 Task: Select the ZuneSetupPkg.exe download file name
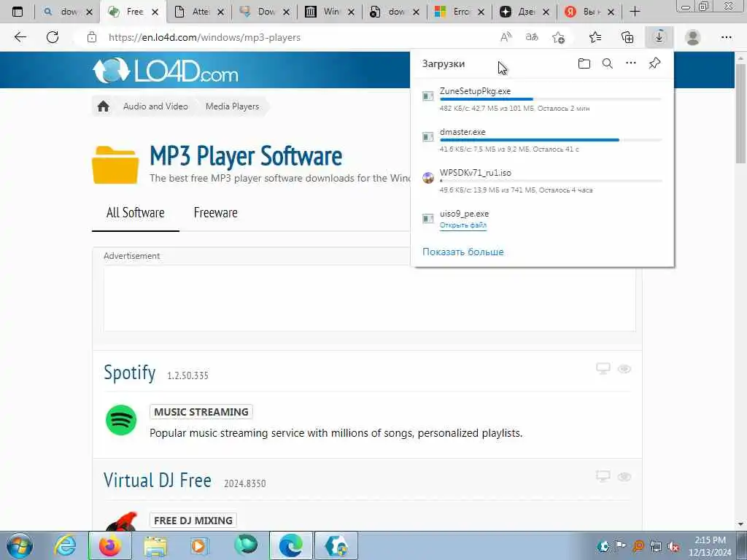(475, 91)
